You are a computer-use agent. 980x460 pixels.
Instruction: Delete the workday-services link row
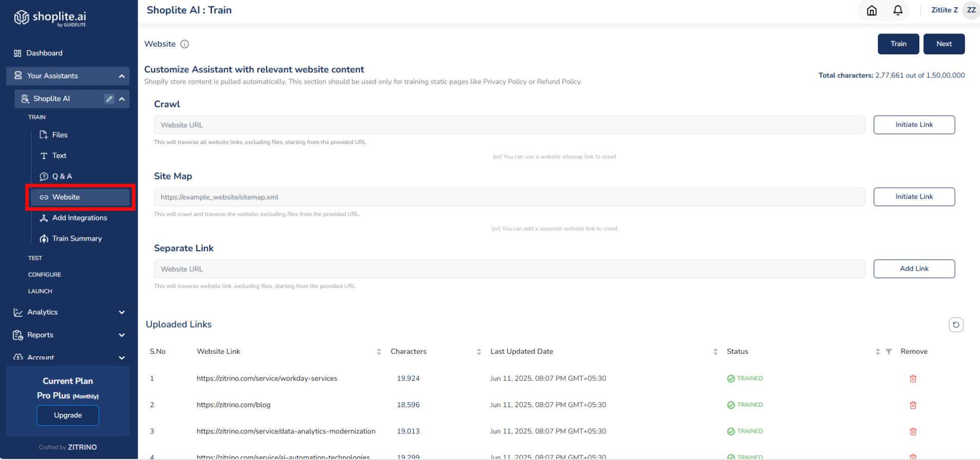pyautogui.click(x=913, y=378)
